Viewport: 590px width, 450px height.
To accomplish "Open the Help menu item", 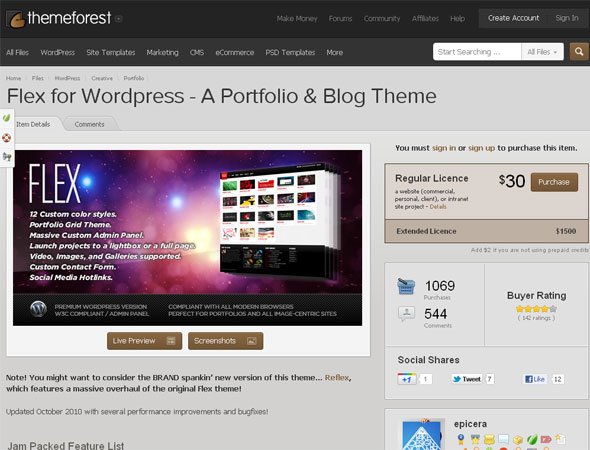I will click(458, 18).
